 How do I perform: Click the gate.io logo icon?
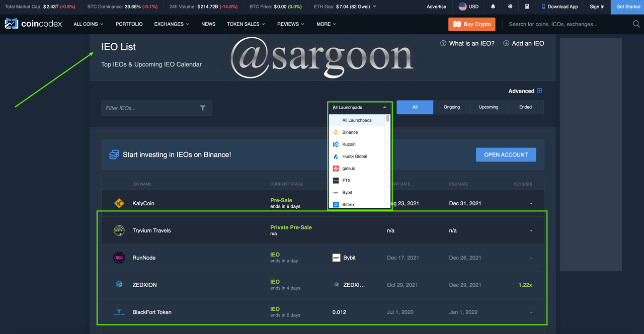tap(336, 169)
